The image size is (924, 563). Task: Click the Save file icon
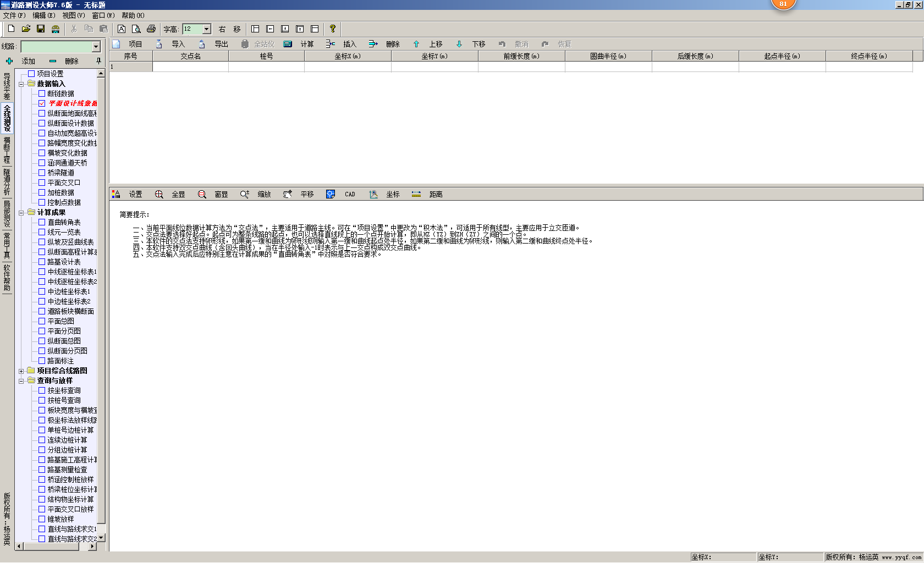(41, 29)
